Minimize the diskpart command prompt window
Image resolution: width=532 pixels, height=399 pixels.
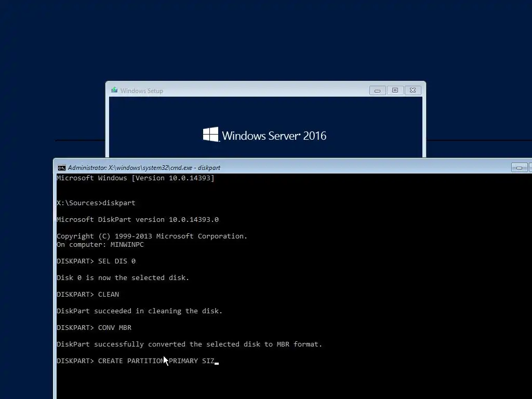point(519,168)
